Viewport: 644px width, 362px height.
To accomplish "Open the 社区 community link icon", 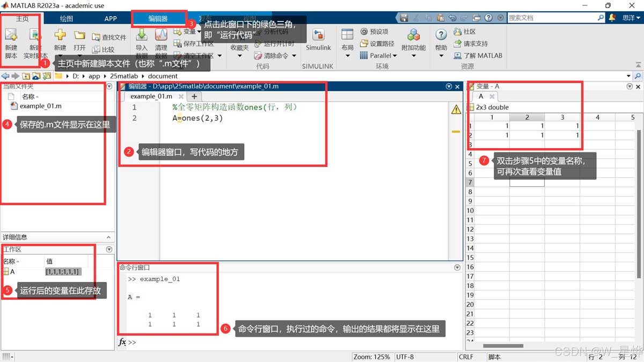I will coord(458,32).
